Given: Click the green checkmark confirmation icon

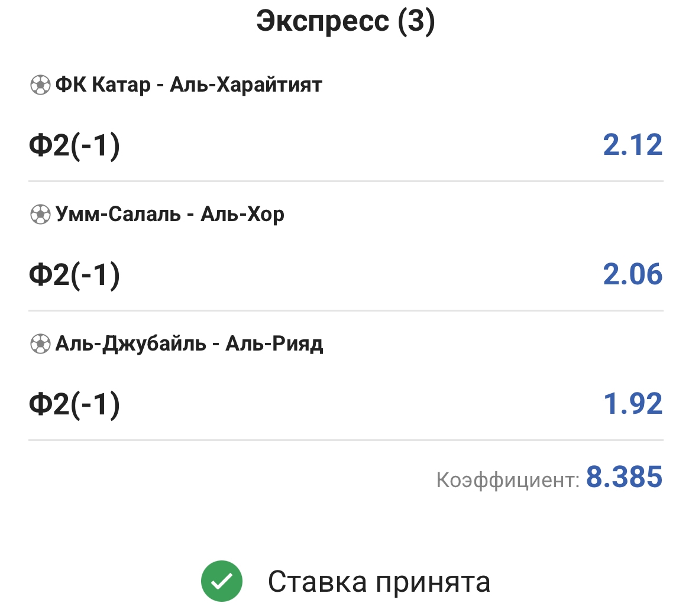Looking at the screenshot, I should click(x=222, y=582).
